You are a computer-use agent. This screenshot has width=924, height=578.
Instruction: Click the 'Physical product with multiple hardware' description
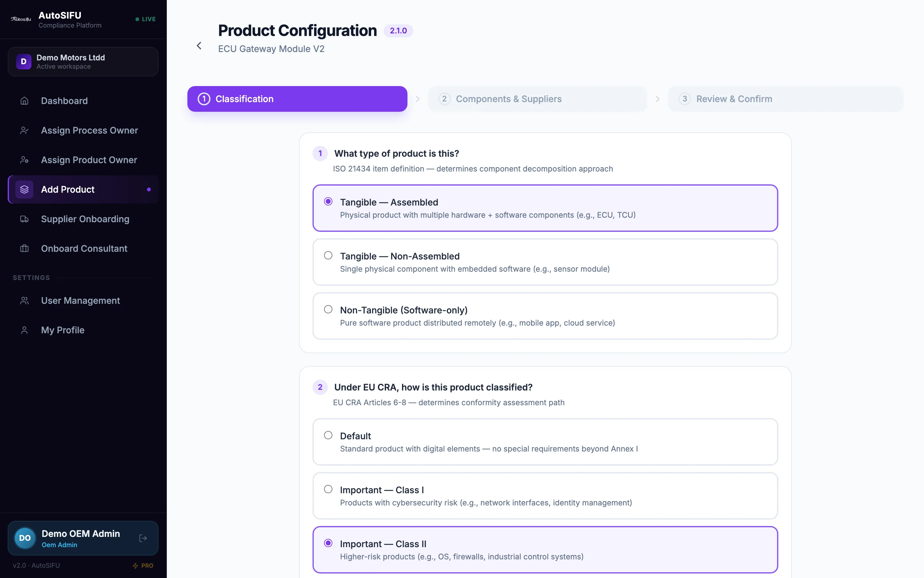[488, 215]
